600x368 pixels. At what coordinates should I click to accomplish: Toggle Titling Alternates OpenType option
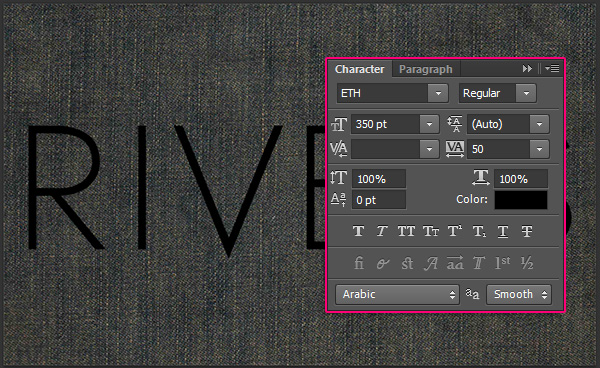point(479,263)
